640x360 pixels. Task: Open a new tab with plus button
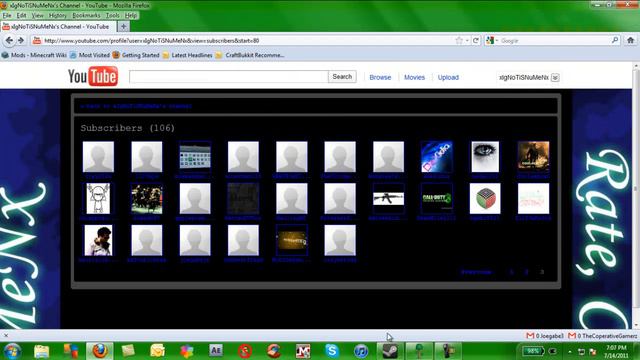coord(123,26)
